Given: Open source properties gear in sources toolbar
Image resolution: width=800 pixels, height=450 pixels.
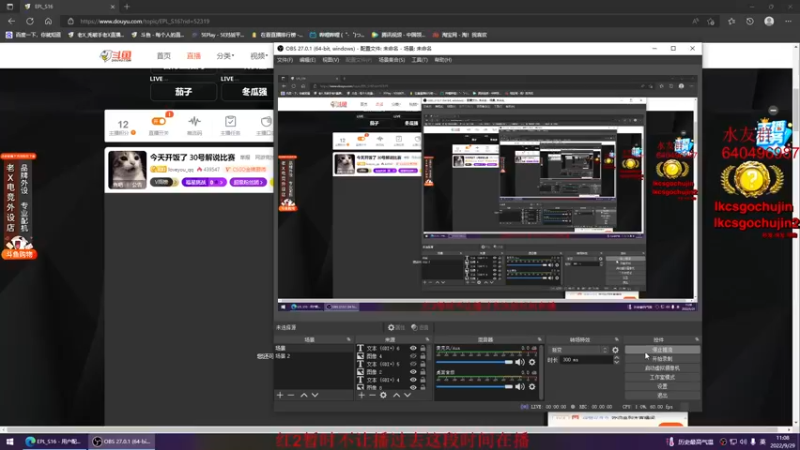Looking at the screenshot, I should click(383, 395).
